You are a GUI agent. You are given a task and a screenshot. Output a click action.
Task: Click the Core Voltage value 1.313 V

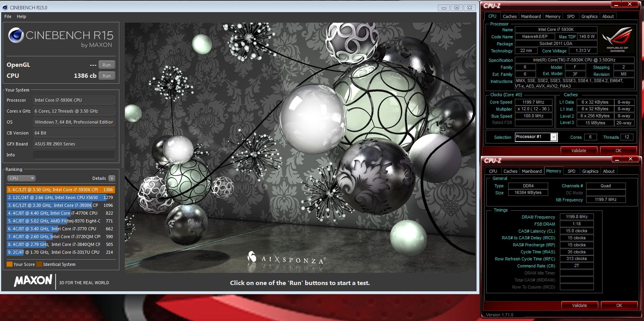[583, 50]
